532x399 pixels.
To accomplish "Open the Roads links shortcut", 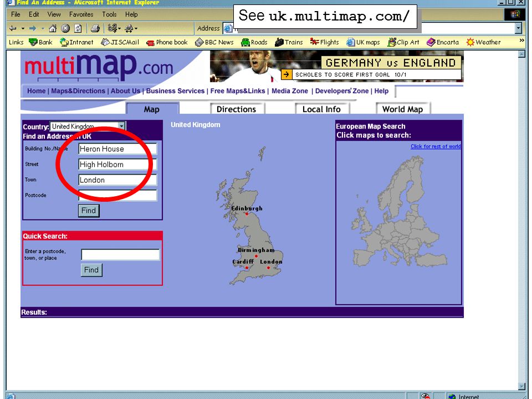I will pos(254,42).
